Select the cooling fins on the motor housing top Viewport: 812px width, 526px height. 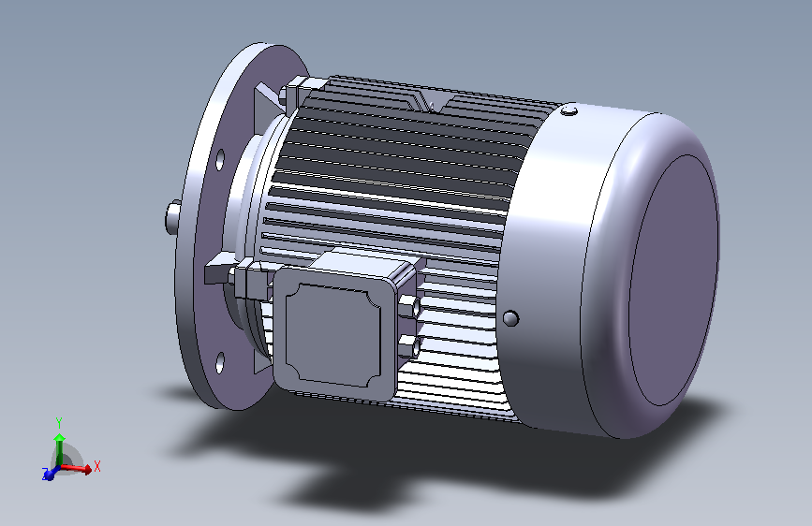[x=409, y=139]
